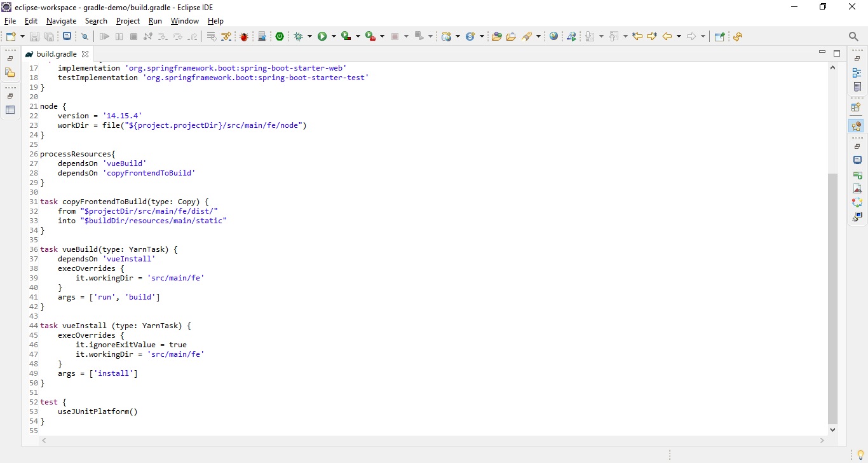This screenshot has width=868, height=463.
Task: Click the Pin Editor toolbar icon
Action: tap(719, 36)
